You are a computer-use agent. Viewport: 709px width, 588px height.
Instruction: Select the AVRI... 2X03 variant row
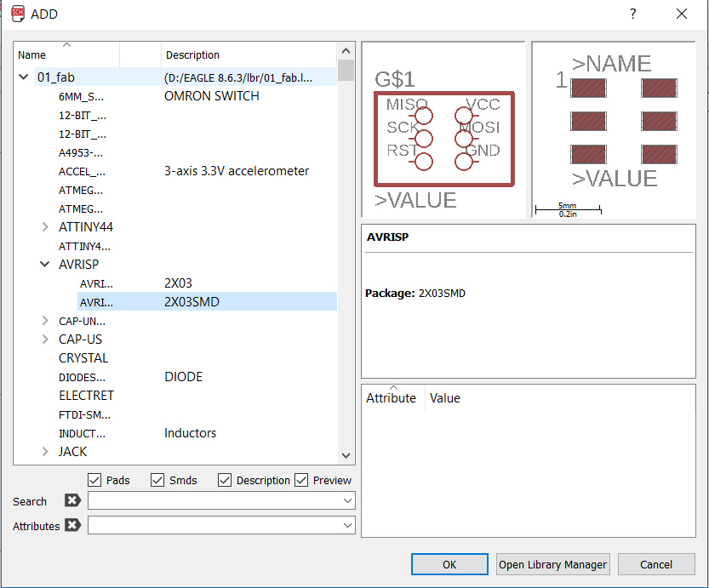175,283
